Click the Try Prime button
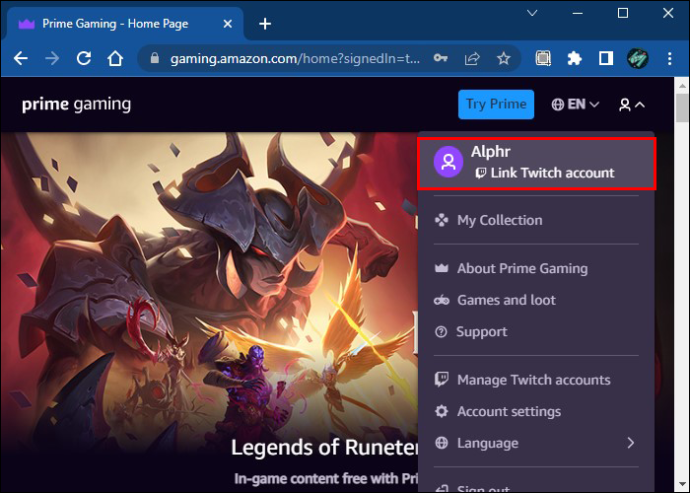This screenshot has height=493, width=690. point(496,104)
